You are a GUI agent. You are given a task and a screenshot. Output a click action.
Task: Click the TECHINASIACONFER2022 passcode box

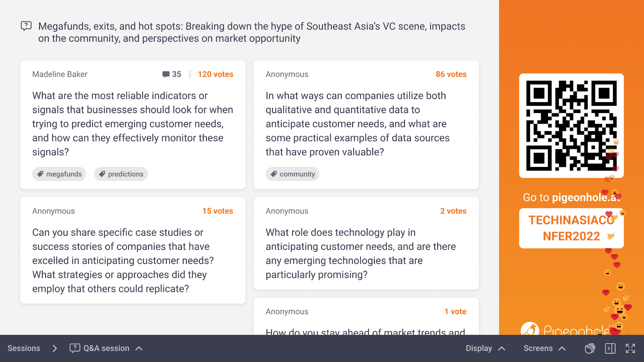571,228
